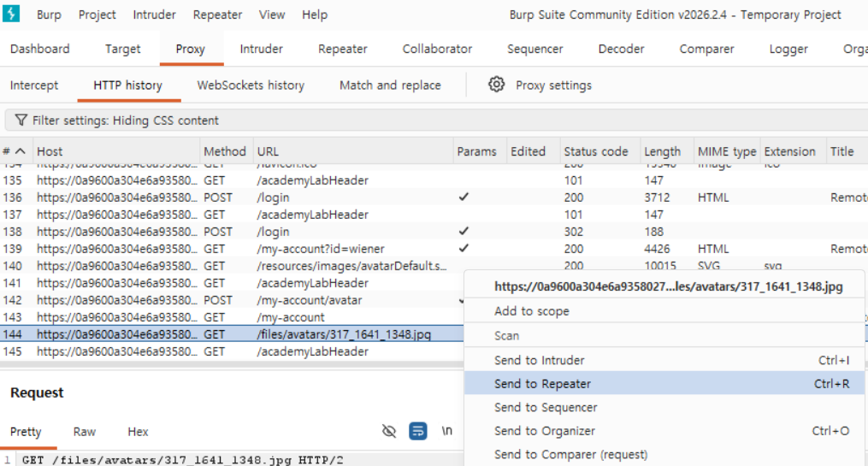Sort by MIME type column header

[727, 151]
